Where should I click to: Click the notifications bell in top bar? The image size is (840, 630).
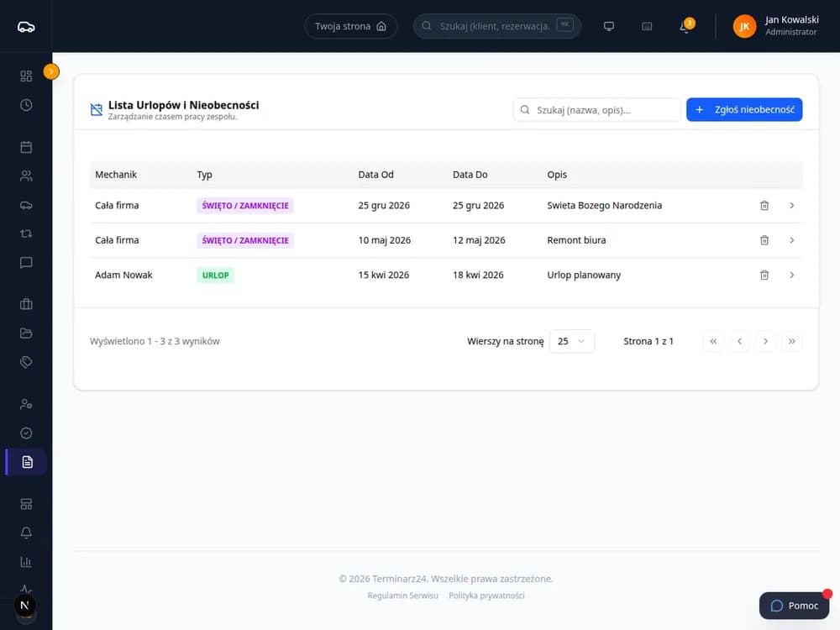pos(685,26)
